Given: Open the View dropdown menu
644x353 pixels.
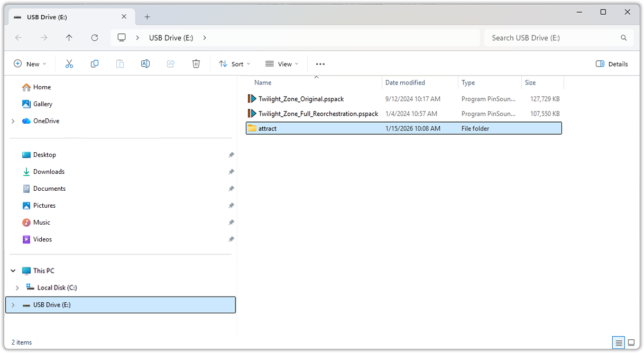Looking at the screenshot, I should (x=282, y=64).
